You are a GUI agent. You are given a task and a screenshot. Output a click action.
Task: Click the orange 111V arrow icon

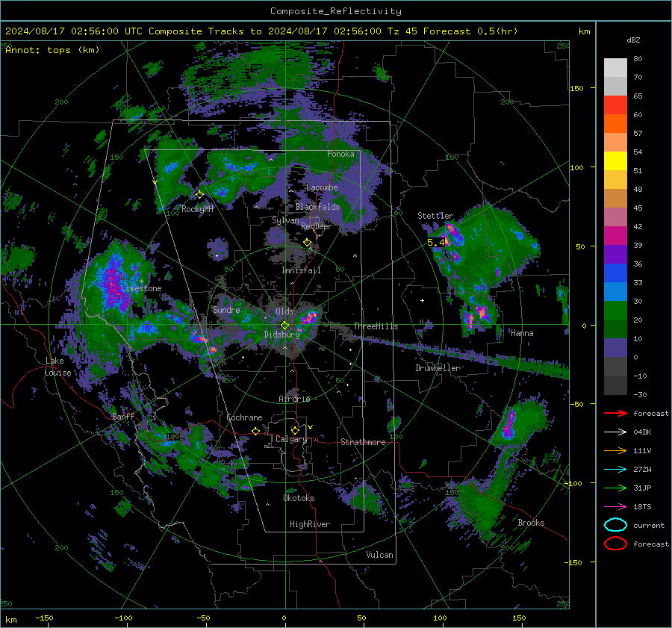click(615, 450)
